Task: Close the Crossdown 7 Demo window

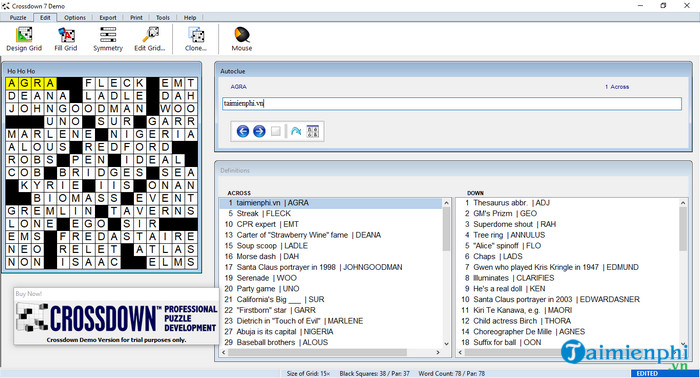Action: pyautogui.click(x=687, y=5)
